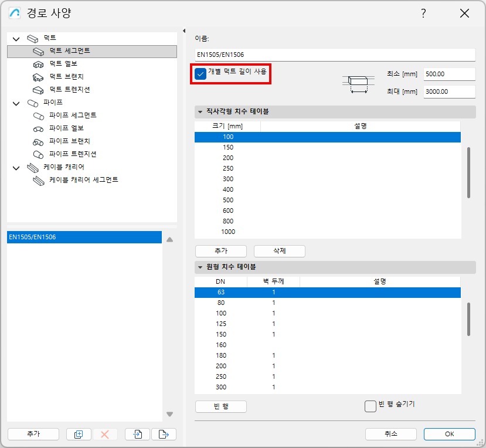
Task: Select rectangular size row 600
Action: click(x=328, y=211)
